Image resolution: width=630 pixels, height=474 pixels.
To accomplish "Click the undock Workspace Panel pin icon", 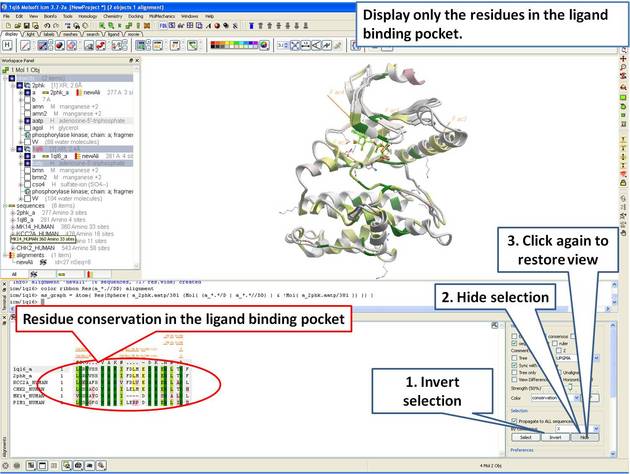I will tap(131, 60).
